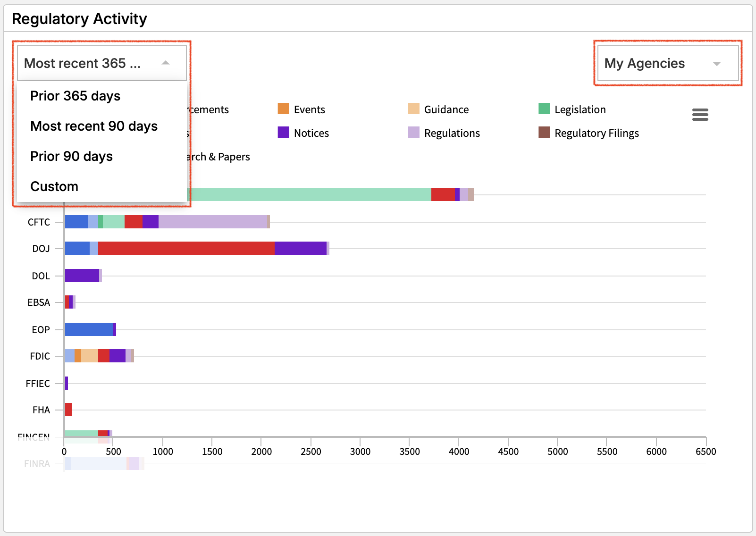Hide the Regulations series via legend
Image resolution: width=756 pixels, height=536 pixels.
tap(452, 133)
